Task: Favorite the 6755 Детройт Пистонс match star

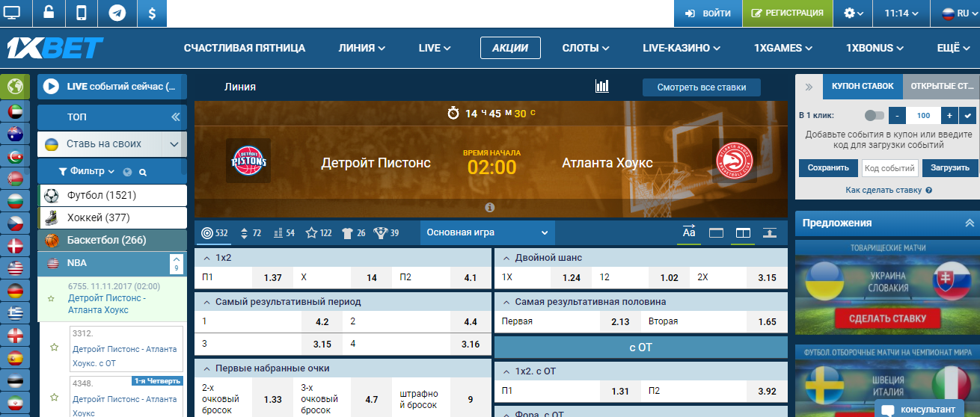Action: [51, 297]
